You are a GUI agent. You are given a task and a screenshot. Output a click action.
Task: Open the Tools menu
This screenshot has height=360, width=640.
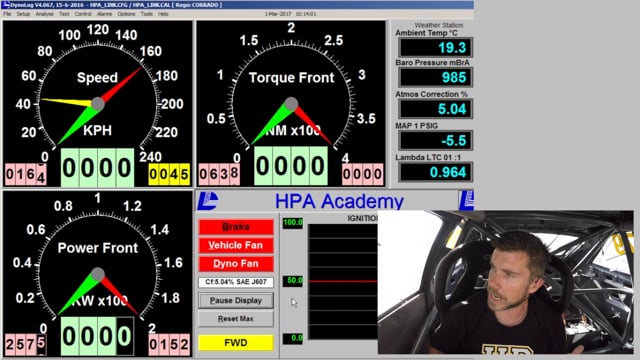[x=147, y=14]
